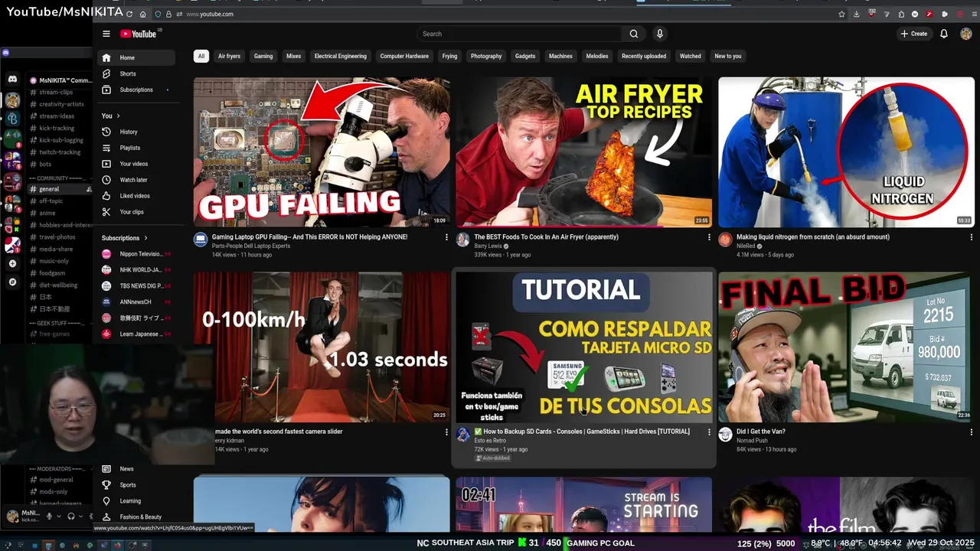Select the Gaming filter chip

coord(263,56)
